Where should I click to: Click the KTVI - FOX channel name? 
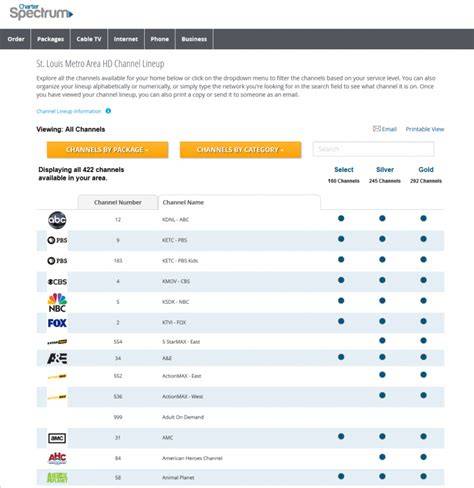tap(174, 323)
